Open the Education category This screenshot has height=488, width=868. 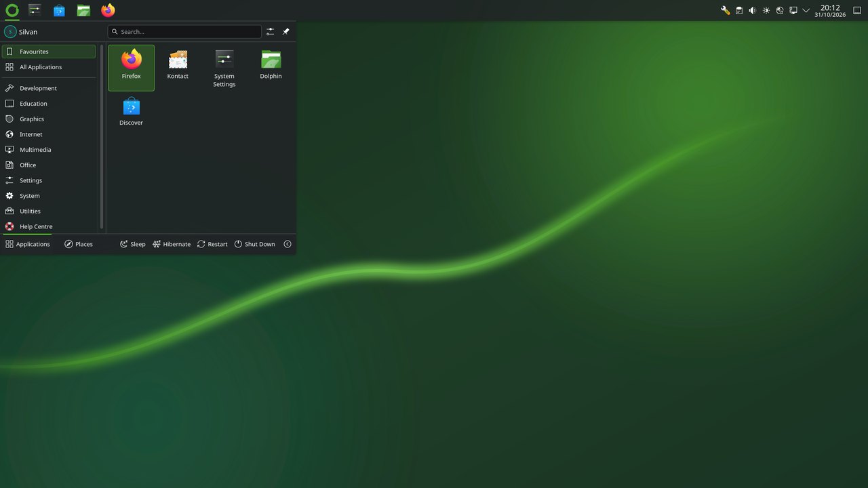tap(49, 104)
